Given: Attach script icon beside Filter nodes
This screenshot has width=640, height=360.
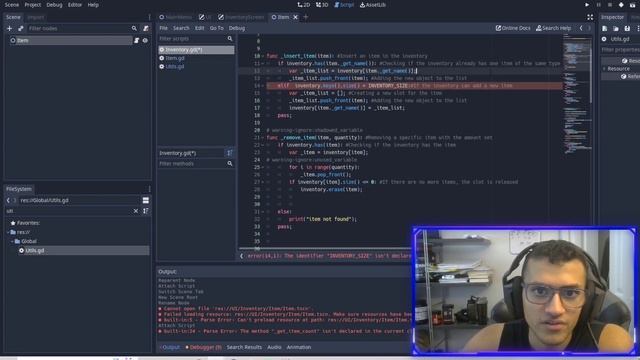Looking at the screenshot, I should (x=146, y=29).
